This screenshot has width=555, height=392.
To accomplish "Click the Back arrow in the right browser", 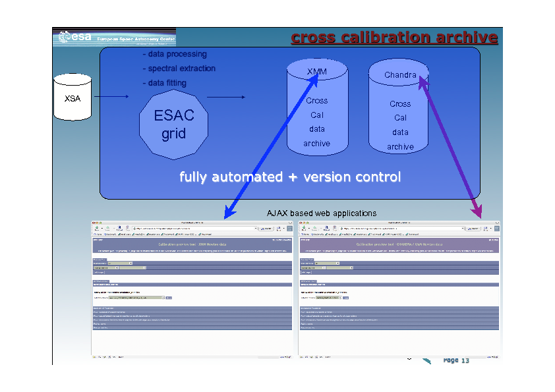I will (x=303, y=228).
